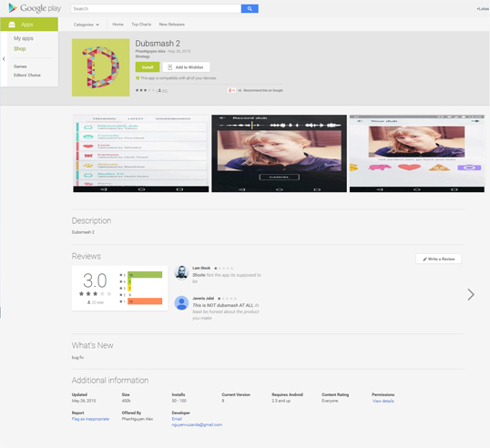Screen dimensions: 490x448
Task: Click Write a Review button
Action: click(438, 259)
